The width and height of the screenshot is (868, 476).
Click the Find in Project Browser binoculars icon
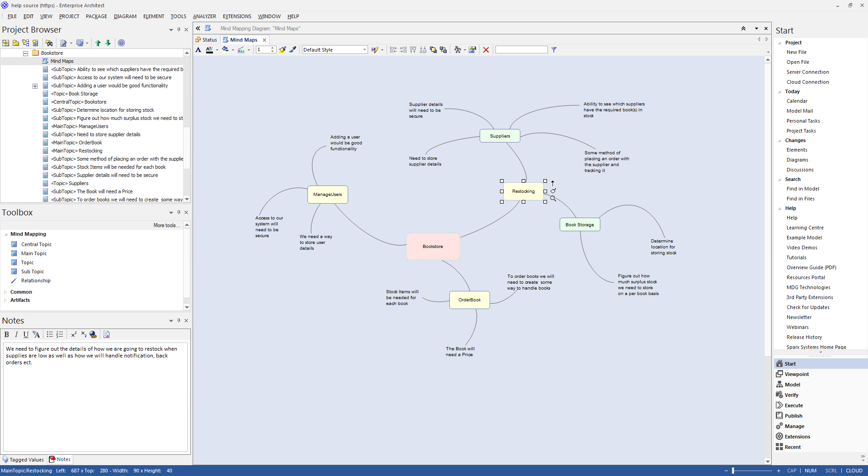coord(49,43)
